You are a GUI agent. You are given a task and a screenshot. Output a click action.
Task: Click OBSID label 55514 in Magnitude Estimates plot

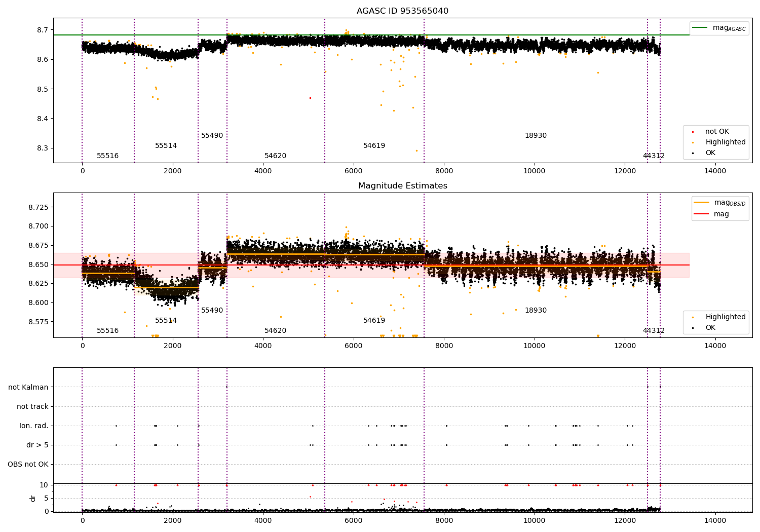(x=166, y=321)
